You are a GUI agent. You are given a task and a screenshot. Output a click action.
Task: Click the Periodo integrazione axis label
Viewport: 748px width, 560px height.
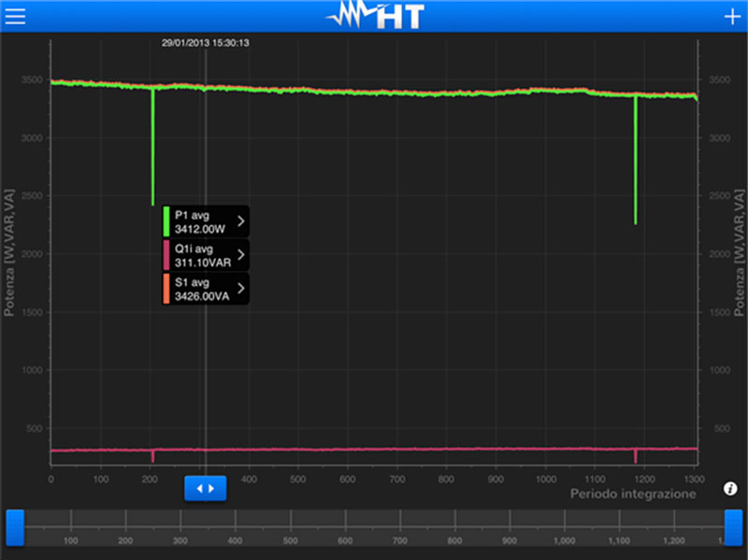click(633, 494)
